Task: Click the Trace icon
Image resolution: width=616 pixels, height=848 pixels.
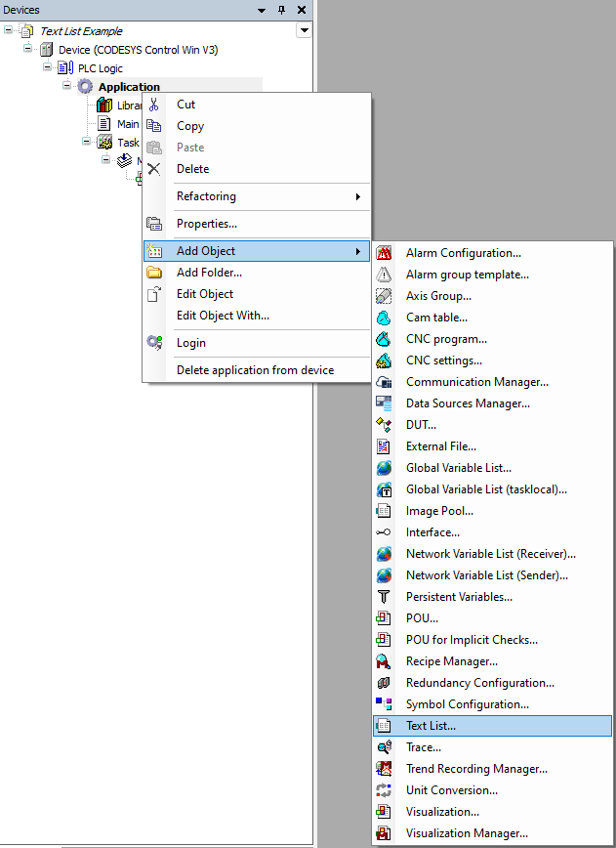Action: point(384,746)
